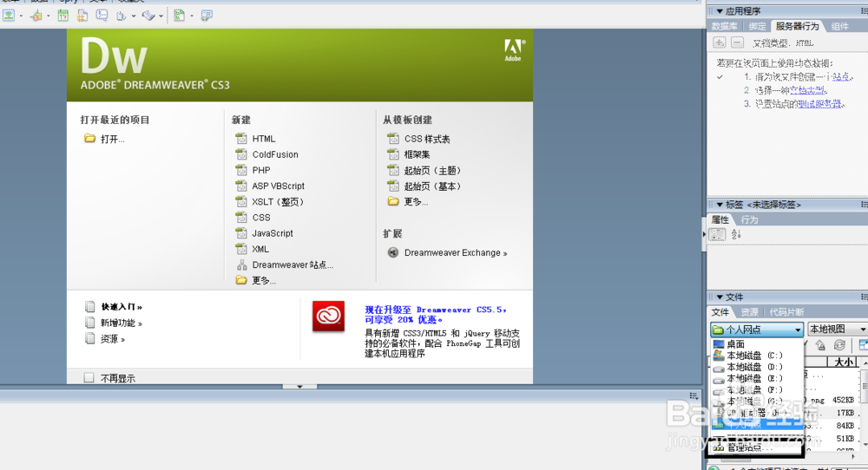868x470 pixels.
Task: Select the 属性 tab in tag panel
Action: (720, 219)
